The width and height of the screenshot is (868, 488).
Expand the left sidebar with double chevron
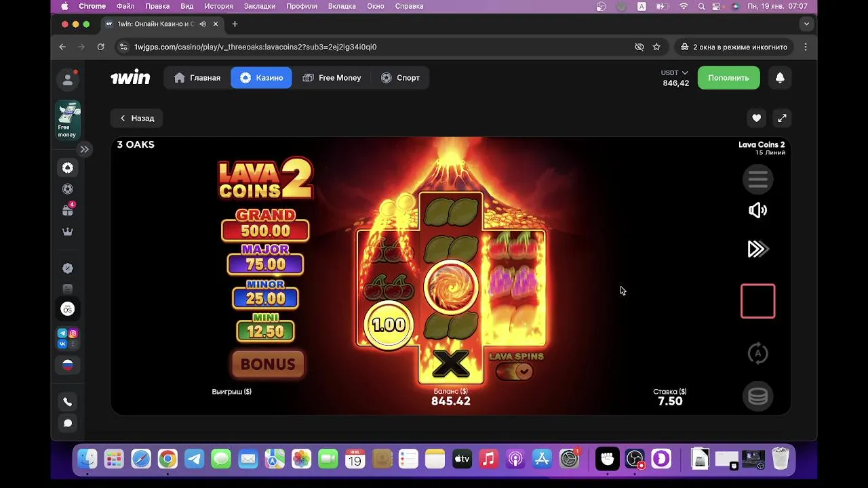[x=85, y=149]
